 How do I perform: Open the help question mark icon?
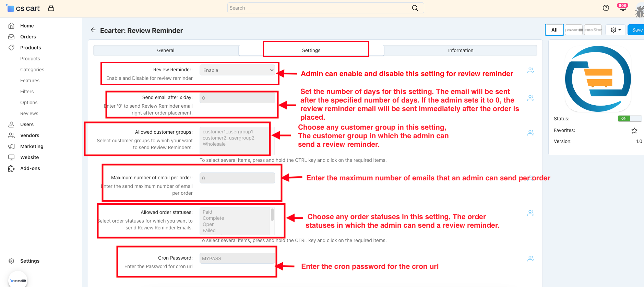point(606,8)
